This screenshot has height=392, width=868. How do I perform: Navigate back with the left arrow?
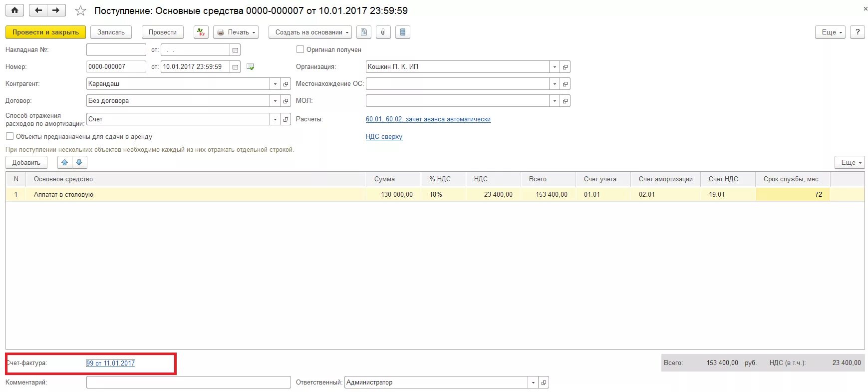tap(38, 10)
